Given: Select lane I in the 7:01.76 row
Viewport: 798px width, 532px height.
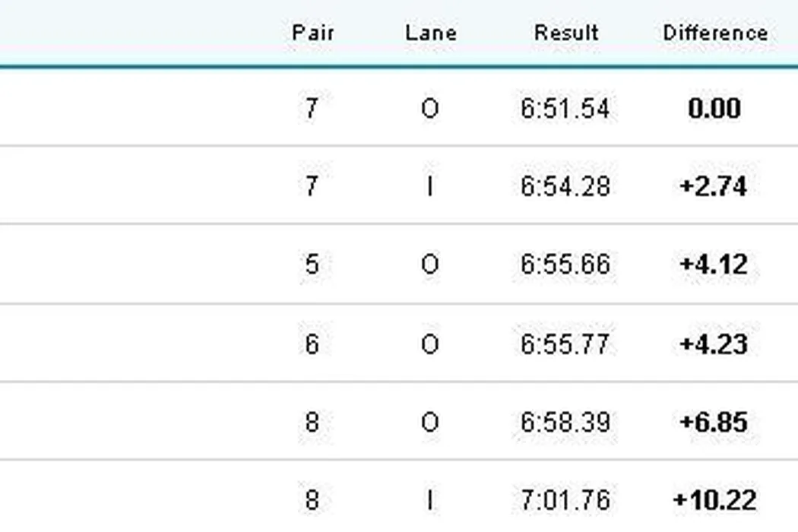Looking at the screenshot, I should click(430, 501).
